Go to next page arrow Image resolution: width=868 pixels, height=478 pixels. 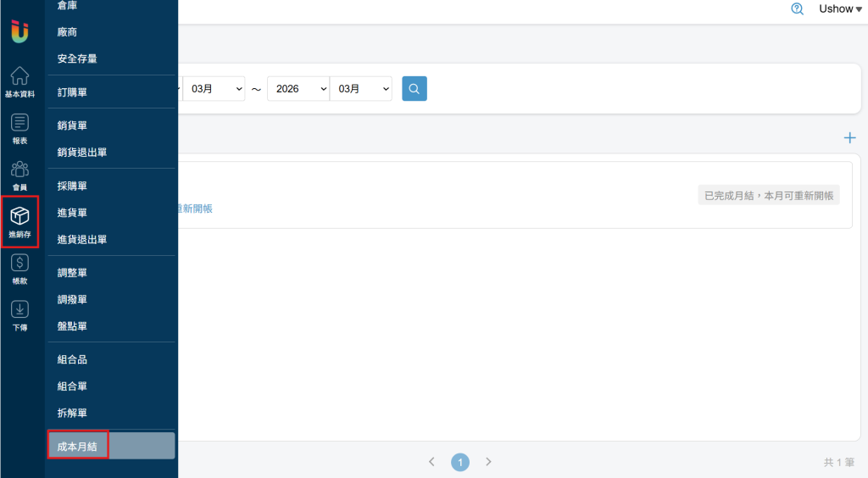click(x=488, y=461)
